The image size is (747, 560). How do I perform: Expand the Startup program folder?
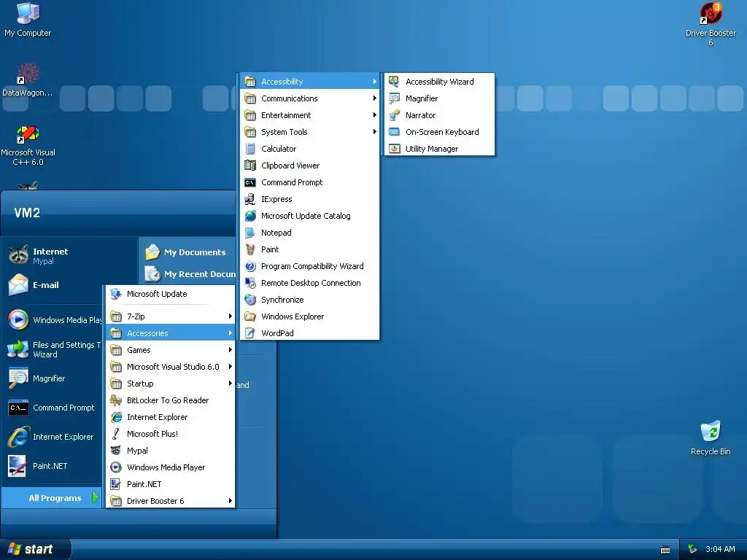tap(171, 384)
